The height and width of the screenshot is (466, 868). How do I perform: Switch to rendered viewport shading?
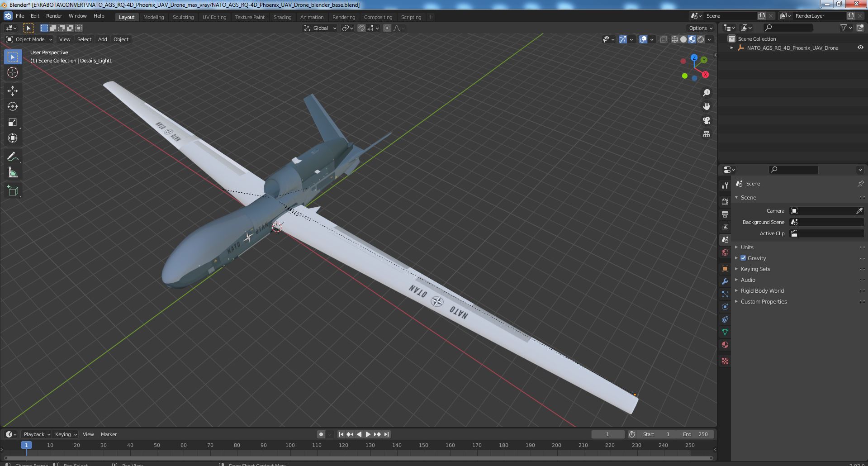tap(701, 39)
